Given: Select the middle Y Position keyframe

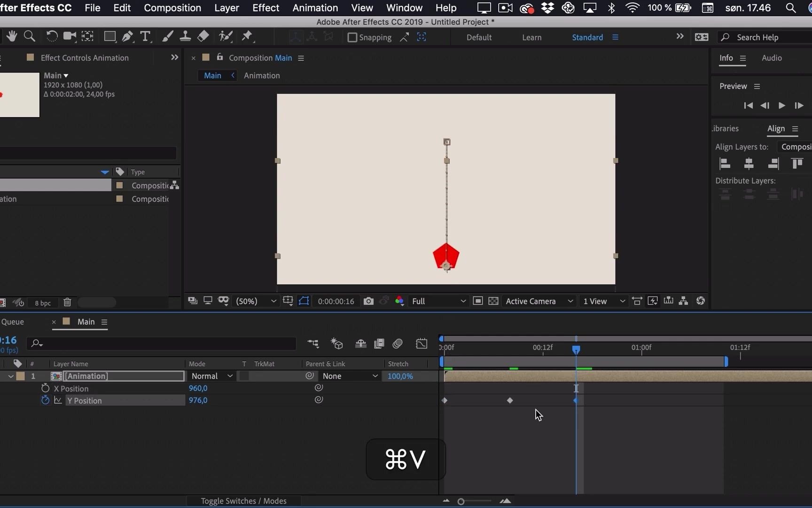Looking at the screenshot, I should coord(510,400).
